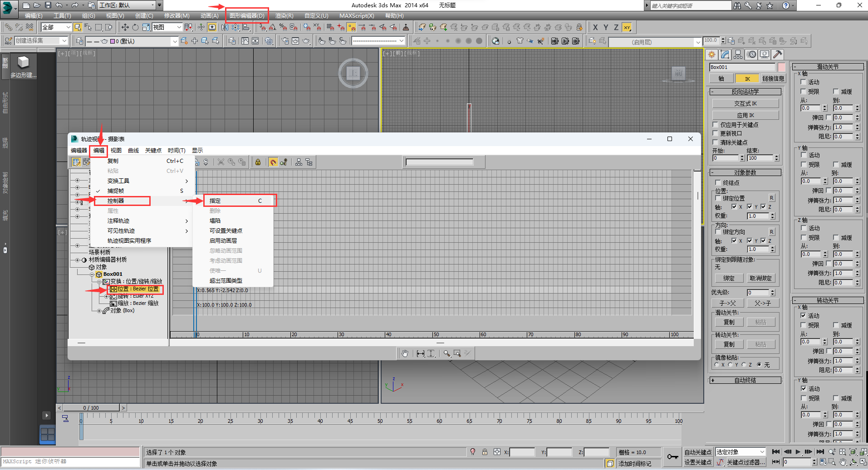Click the 绑定 button
The image size is (868, 470).
tap(729, 278)
